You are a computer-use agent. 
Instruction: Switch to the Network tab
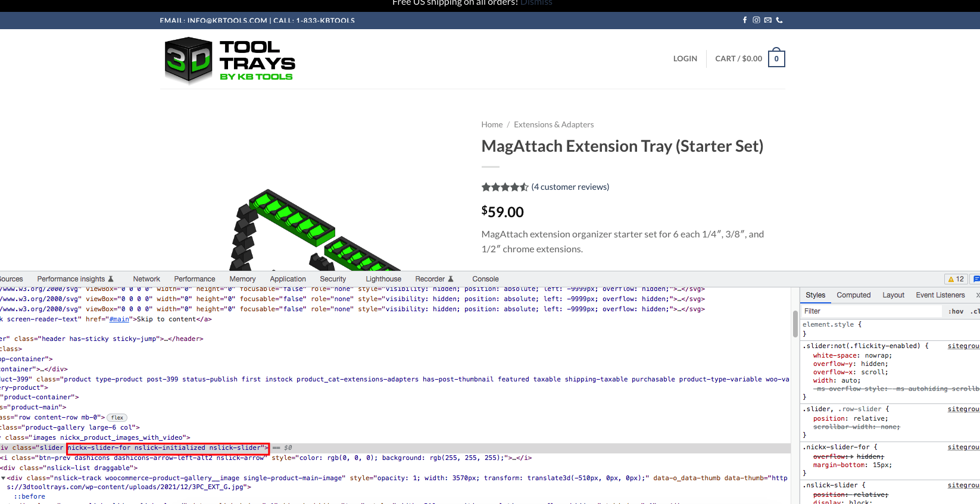point(146,279)
